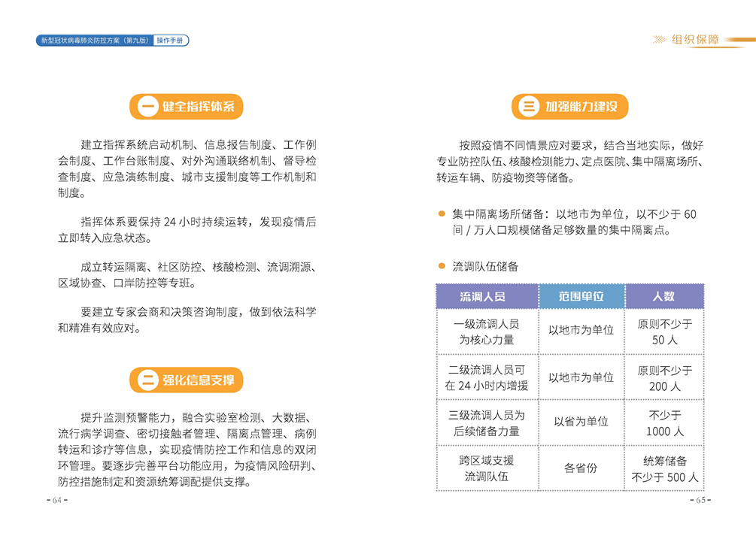756x542 pixels.
Task: Click the 流调人员 table column header
Action: click(487, 296)
